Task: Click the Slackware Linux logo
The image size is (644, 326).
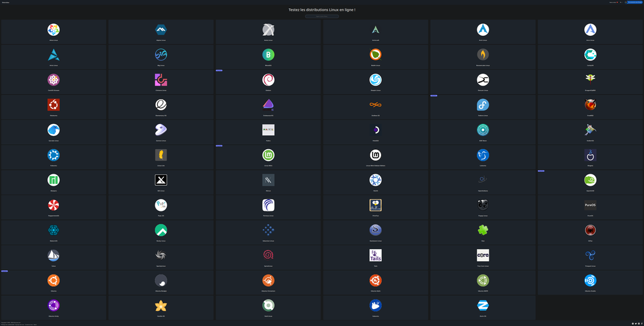Action: [375, 230]
